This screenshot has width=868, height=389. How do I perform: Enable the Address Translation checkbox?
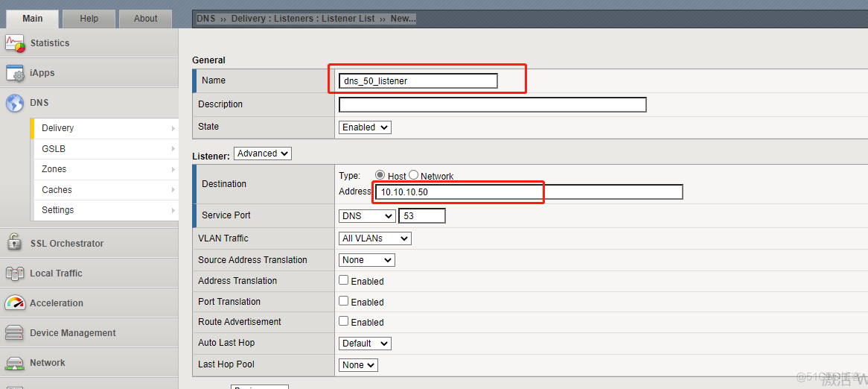343,281
